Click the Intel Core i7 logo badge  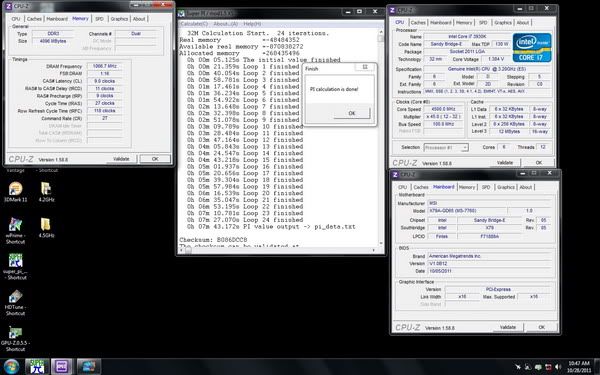tap(532, 48)
